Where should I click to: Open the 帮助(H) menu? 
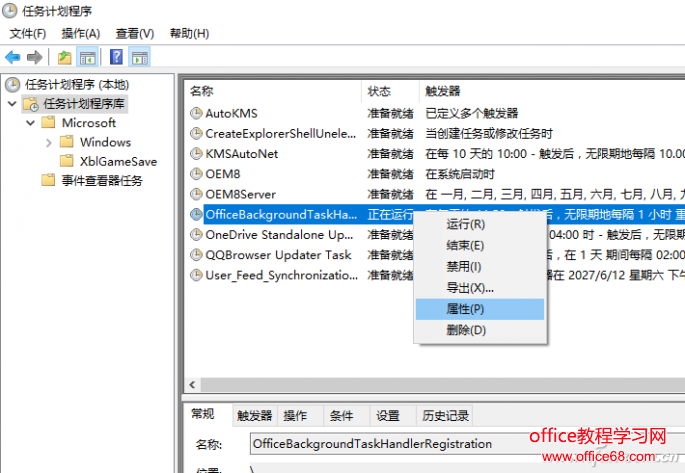189,34
